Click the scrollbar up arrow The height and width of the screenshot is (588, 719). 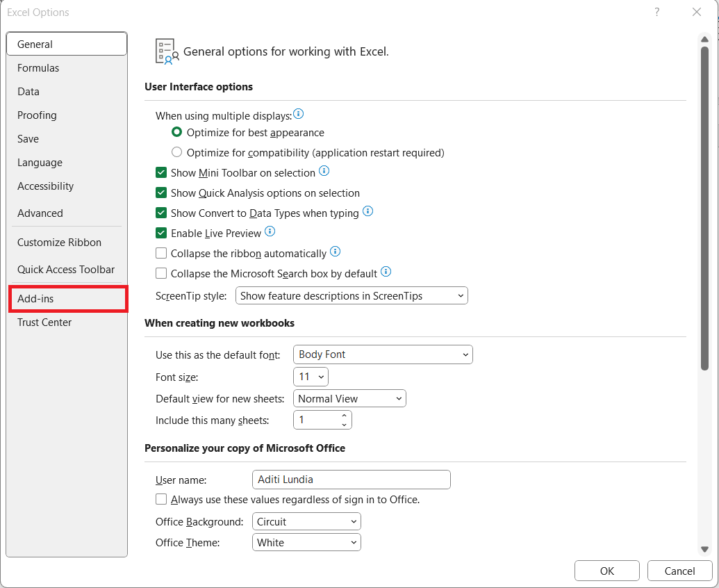click(705, 40)
